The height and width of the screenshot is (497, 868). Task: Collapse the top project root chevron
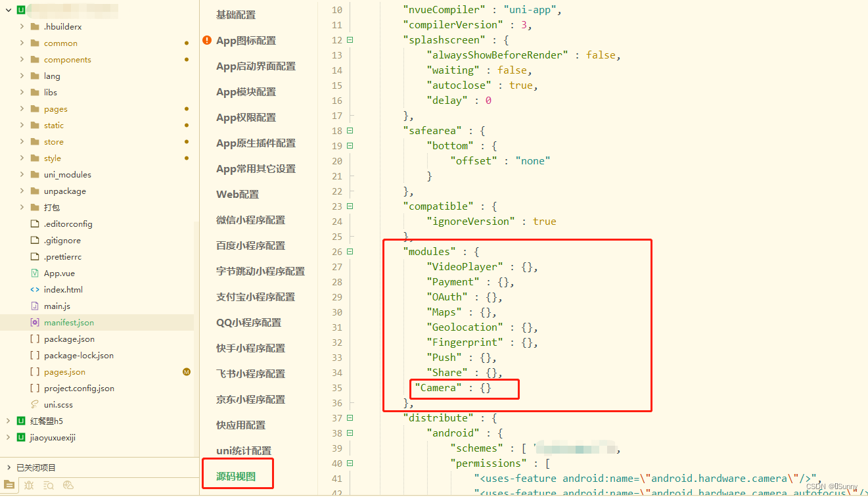coord(9,10)
